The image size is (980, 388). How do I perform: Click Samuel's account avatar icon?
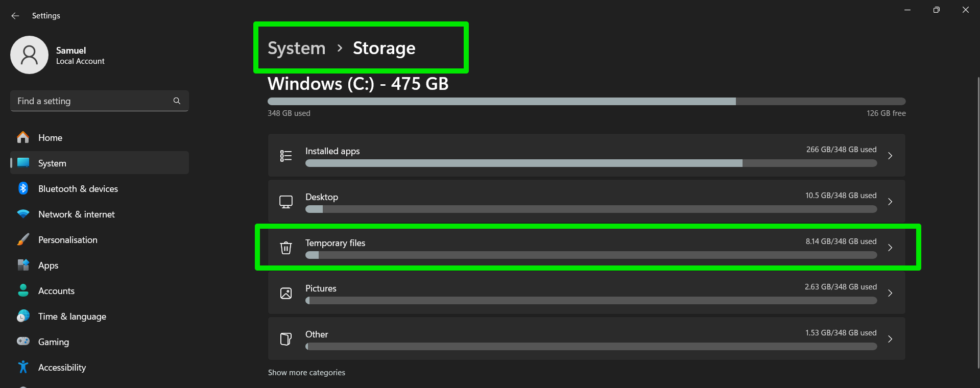[x=29, y=55]
